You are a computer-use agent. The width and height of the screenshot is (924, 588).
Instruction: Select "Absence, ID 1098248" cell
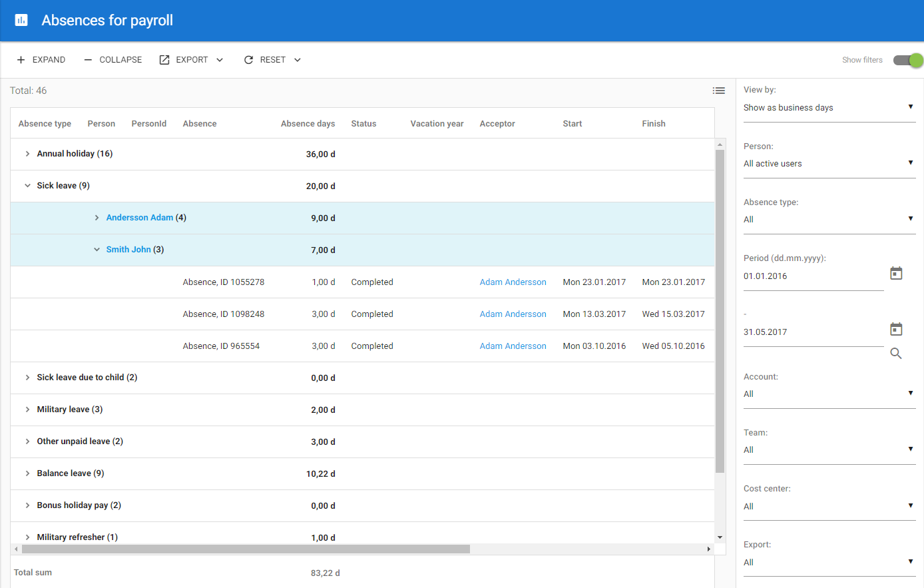tap(224, 314)
